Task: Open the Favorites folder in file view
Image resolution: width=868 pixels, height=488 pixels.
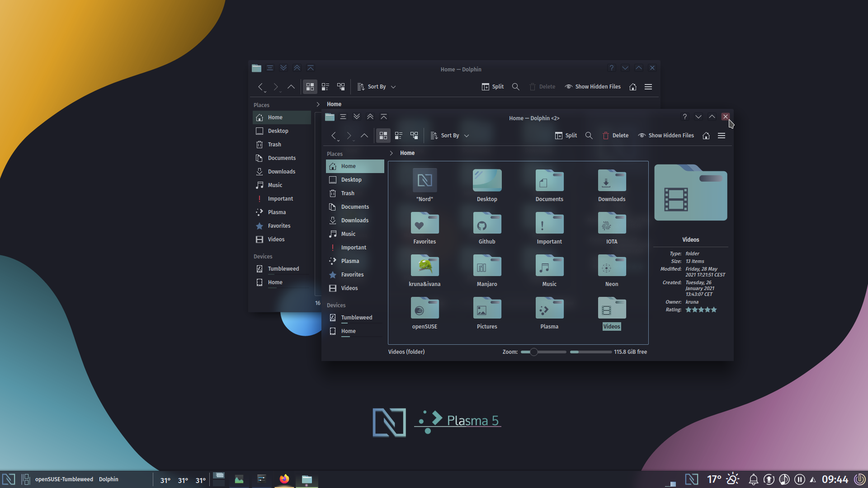Action: [x=425, y=223]
